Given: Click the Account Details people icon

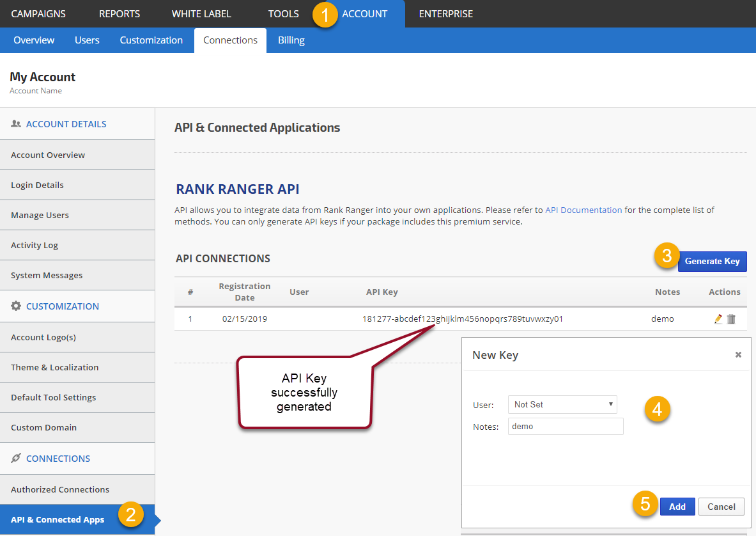Looking at the screenshot, I should 16,124.
